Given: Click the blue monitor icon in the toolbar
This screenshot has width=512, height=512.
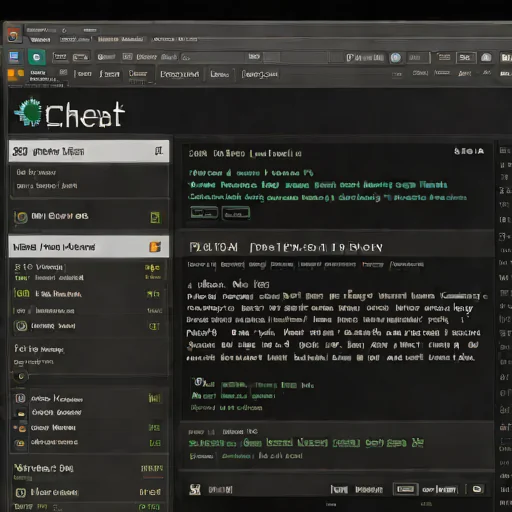Looking at the screenshot, I should pos(14,57).
